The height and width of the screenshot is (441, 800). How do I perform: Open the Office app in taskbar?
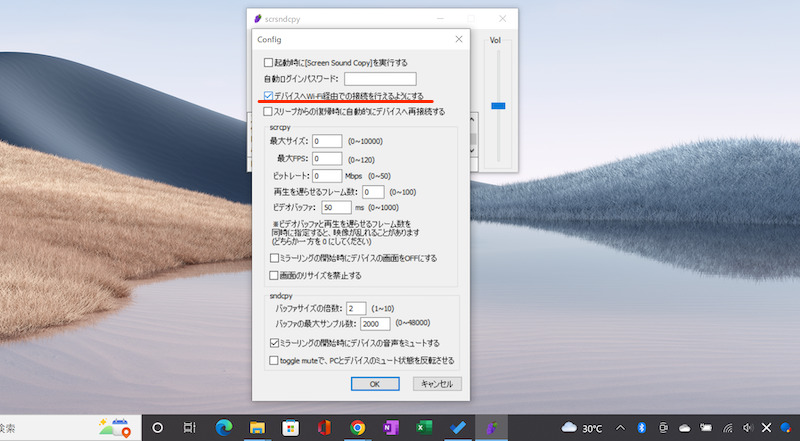click(x=324, y=427)
